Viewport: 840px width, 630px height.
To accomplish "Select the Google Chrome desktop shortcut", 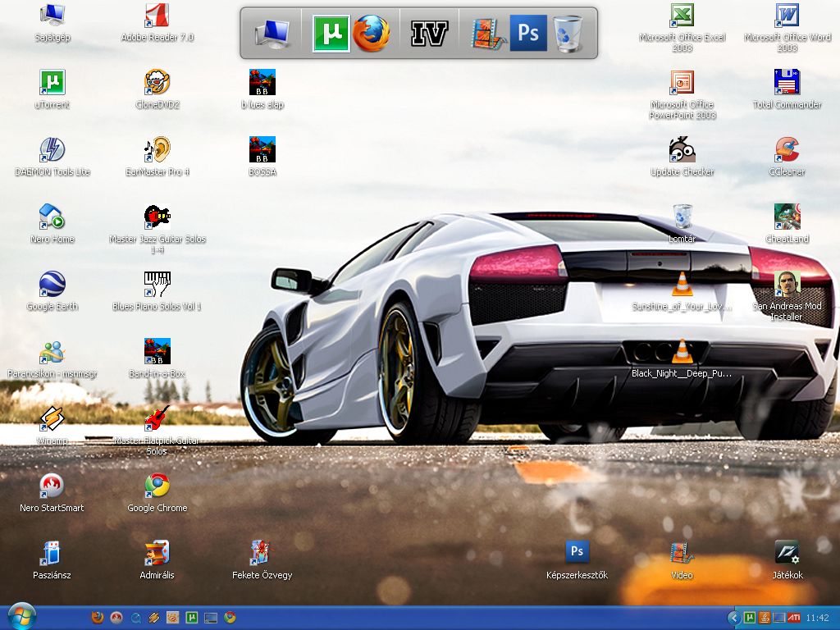I will pyautogui.click(x=157, y=493).
